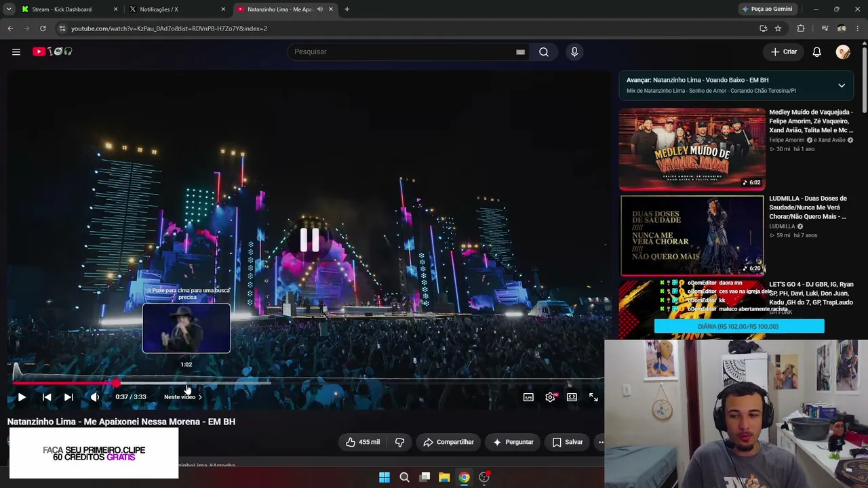Click Peça ao Gemini button

tap(767, 9)
